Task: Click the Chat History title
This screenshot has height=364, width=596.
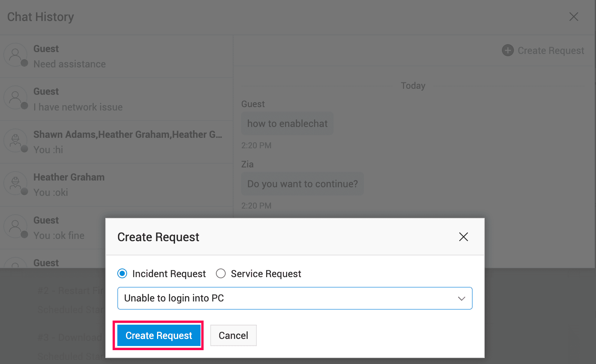Action: tap(40, 17)
